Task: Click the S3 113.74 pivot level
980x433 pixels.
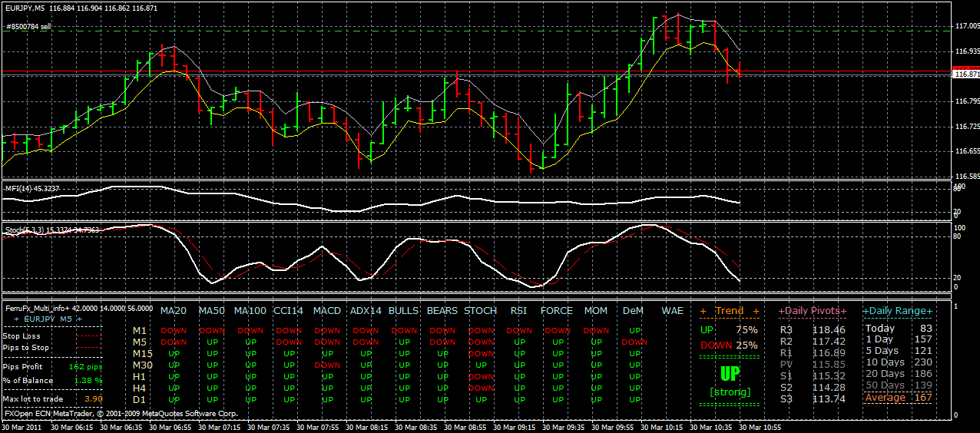Action: 813,398
